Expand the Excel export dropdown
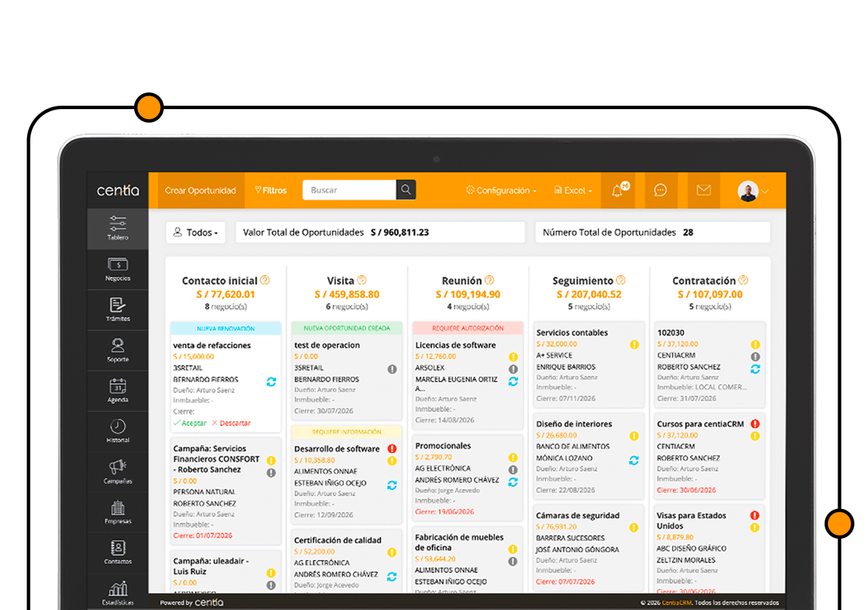The height and width of the screenshot is (610, 868). click(573, 190)
